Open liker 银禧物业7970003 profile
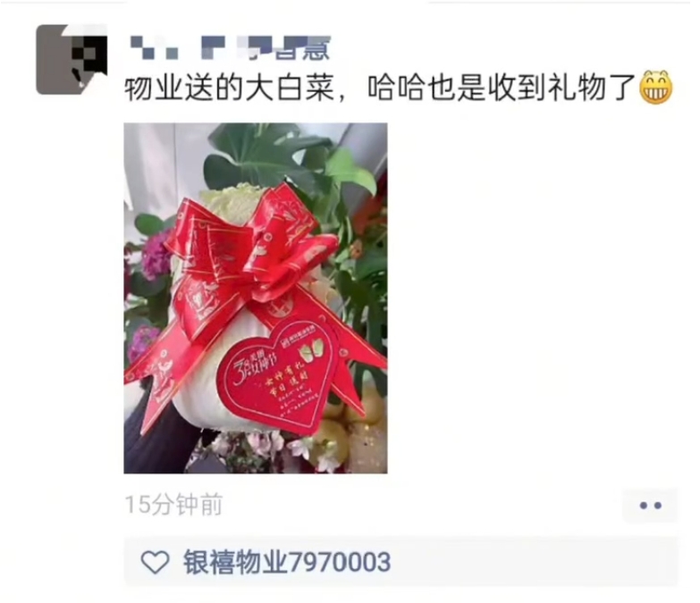The width and height of the screenshot is (700, 603). coord(287,562)
